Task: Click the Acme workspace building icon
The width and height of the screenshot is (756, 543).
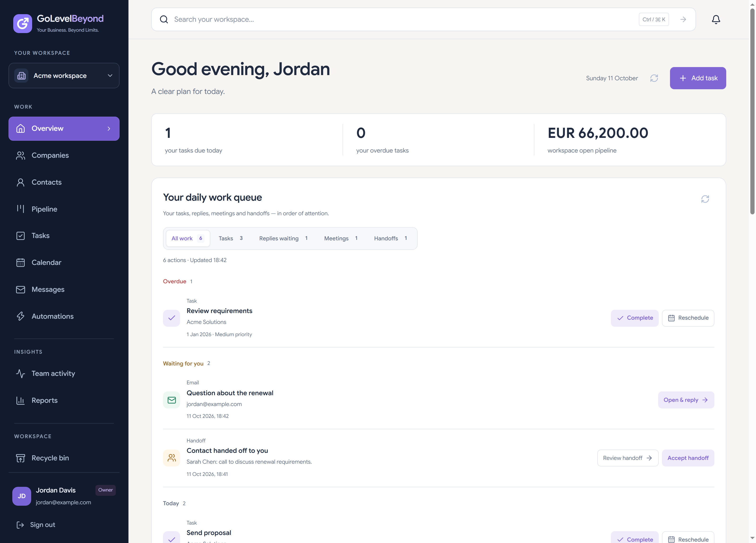Action: click(x=21, y=76)
